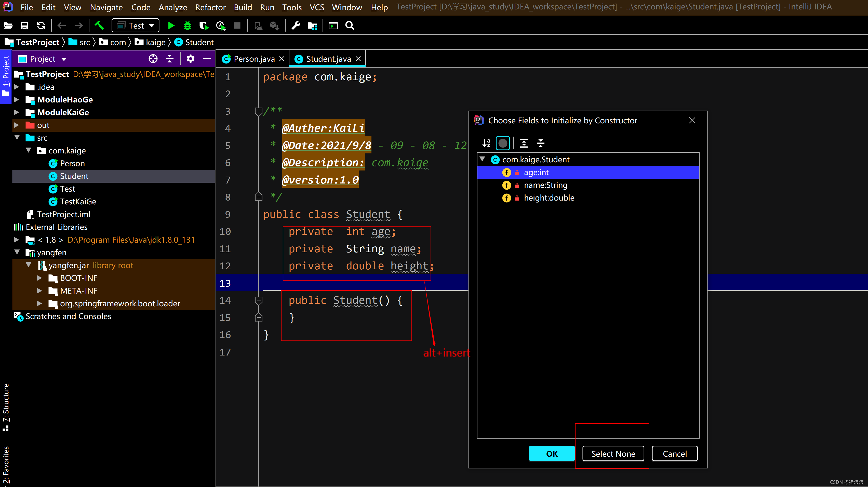
Task: Expand all nodes in dialog toolbar
Action: pyautogui.click(x=524, y=143)
